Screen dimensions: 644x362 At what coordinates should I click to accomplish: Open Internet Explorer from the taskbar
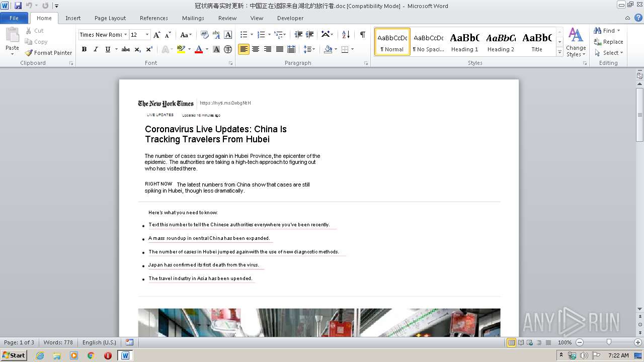tap(40, 355)
